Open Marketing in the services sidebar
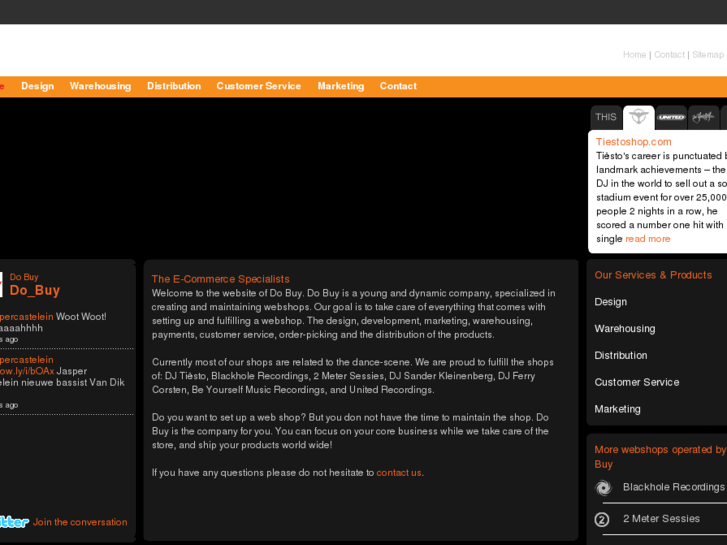Image resolution: width=727 pixels, height=545 pixels. pos(618,409)
